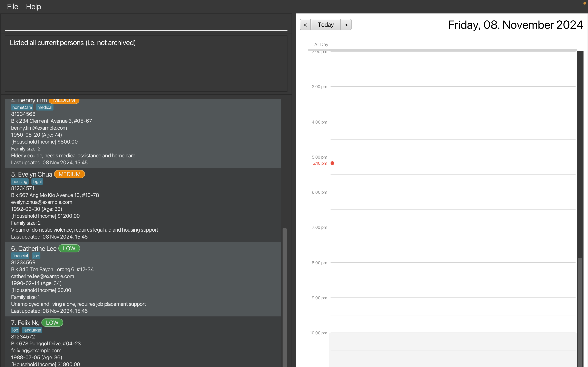
Task: Navigate to next day with '>' button
Action: (x=346, y=24)
